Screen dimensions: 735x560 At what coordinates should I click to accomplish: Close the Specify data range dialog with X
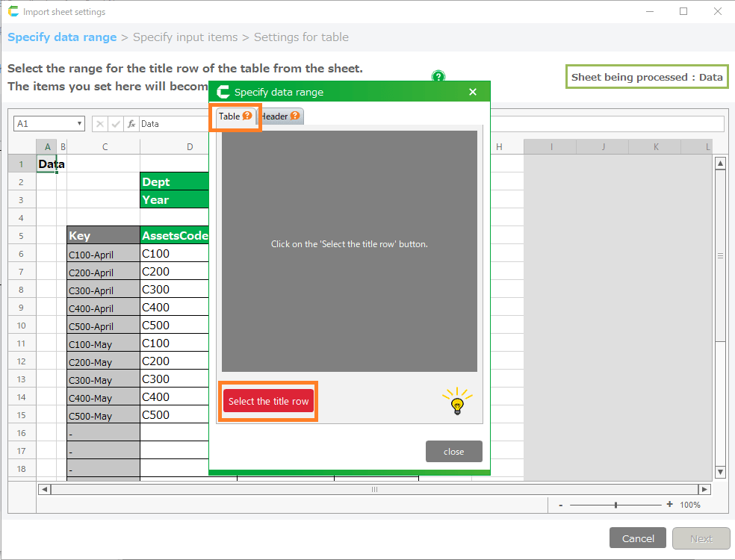tap(472, 92)
